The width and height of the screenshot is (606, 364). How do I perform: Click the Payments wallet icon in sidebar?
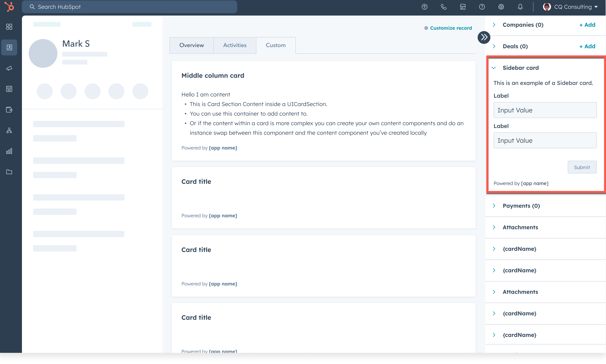(x=9, y=110)
